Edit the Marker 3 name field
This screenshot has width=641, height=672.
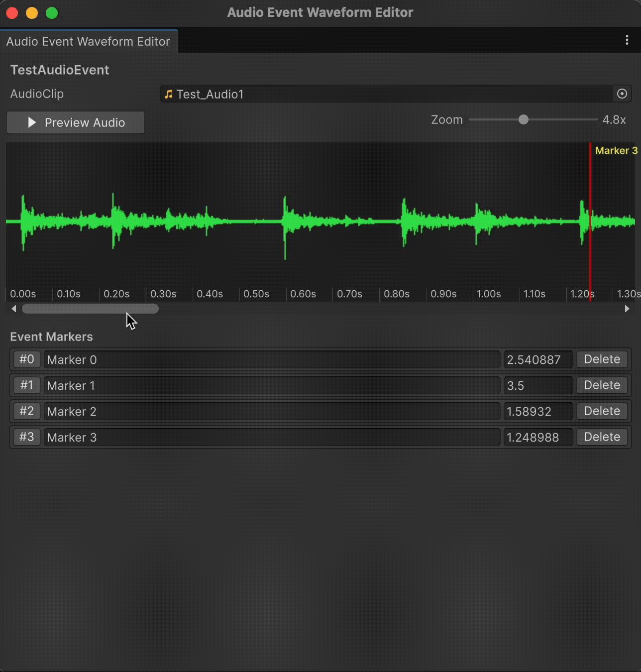click(272, 437)
